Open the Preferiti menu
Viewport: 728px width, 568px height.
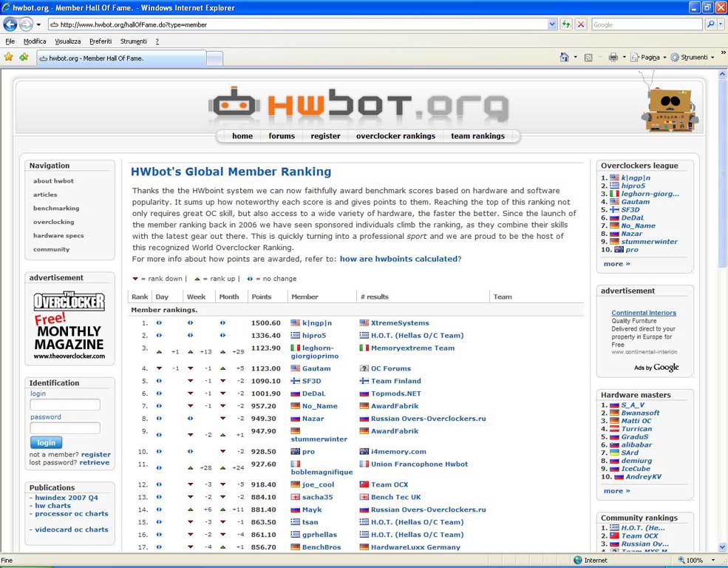(x=101, y=41)
